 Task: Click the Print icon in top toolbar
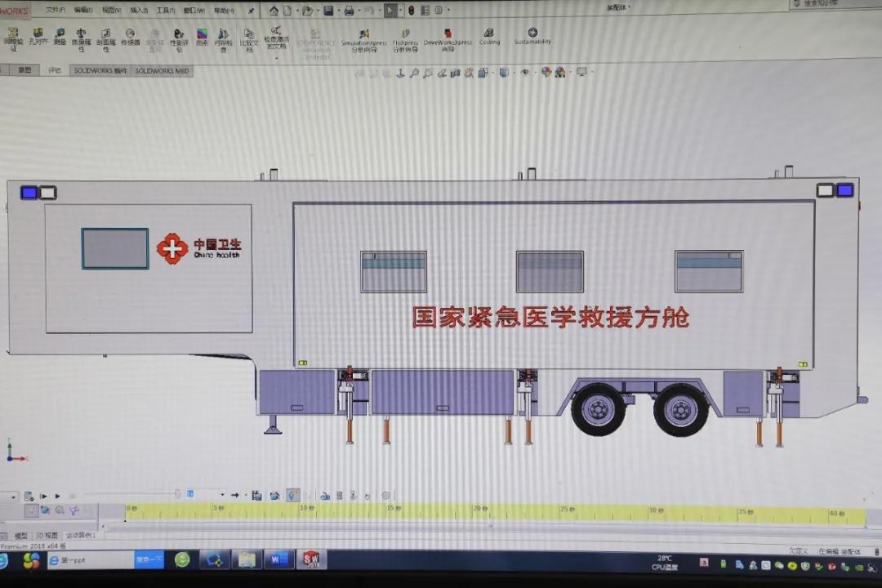tap(349, 11)
